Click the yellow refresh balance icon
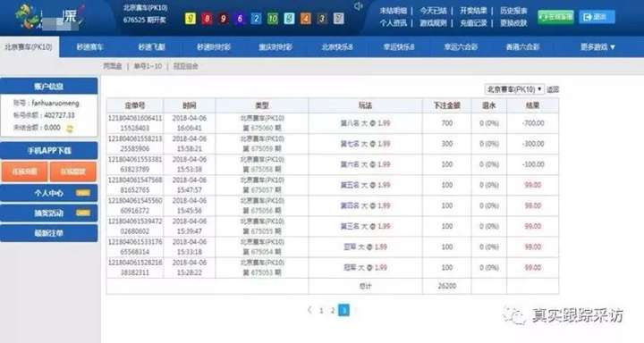This screenshot has width=644, height=343. [70, 129]
